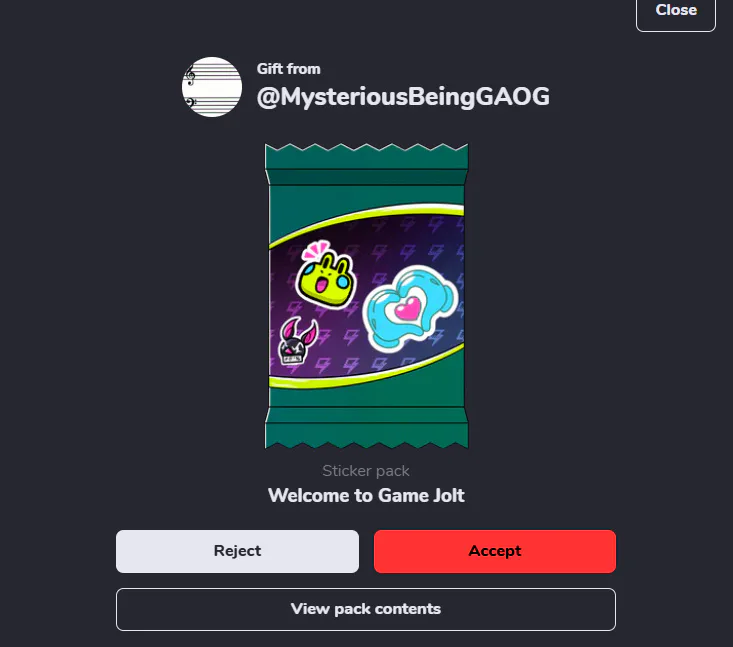Open View pack contents
Screen dimensions: 733x647
tap(366, 609)
